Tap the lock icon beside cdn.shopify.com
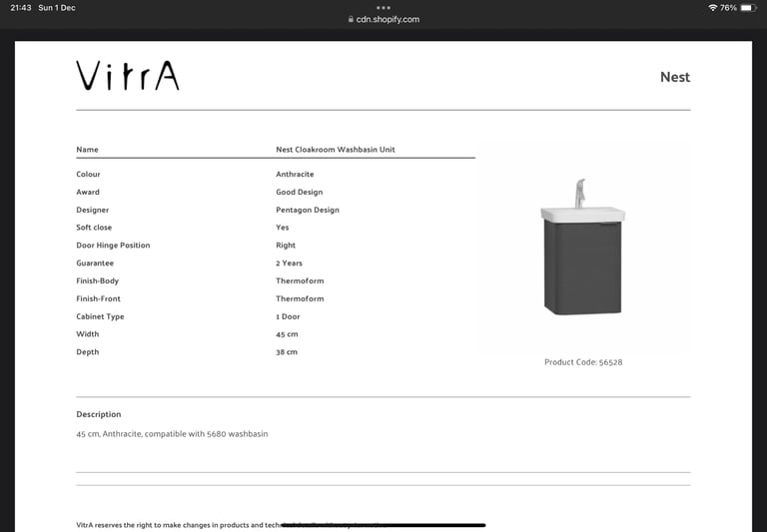The width and height of the screenshot is (767, 532). pos(351,19)
